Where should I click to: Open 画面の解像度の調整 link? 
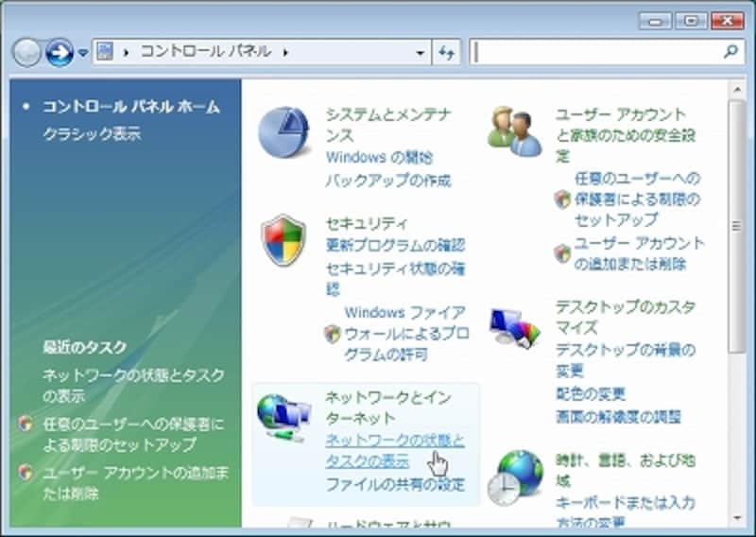[x=619, y=417]
